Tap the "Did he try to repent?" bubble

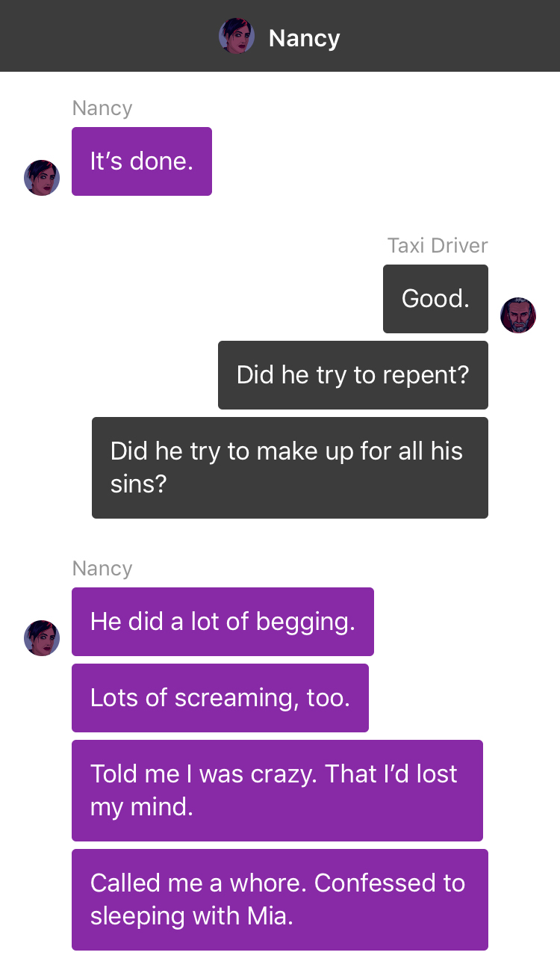click(353, 375)
